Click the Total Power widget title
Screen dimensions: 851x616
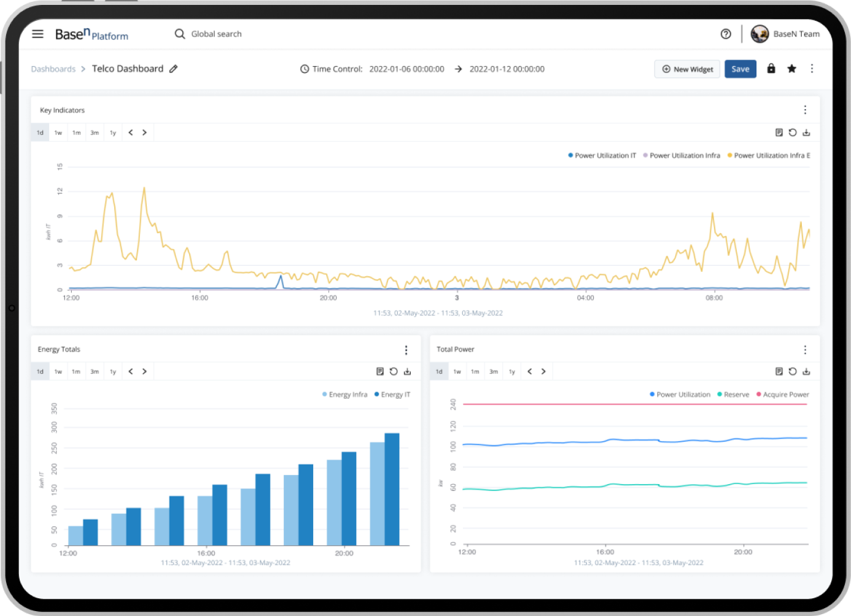[456, 349]
